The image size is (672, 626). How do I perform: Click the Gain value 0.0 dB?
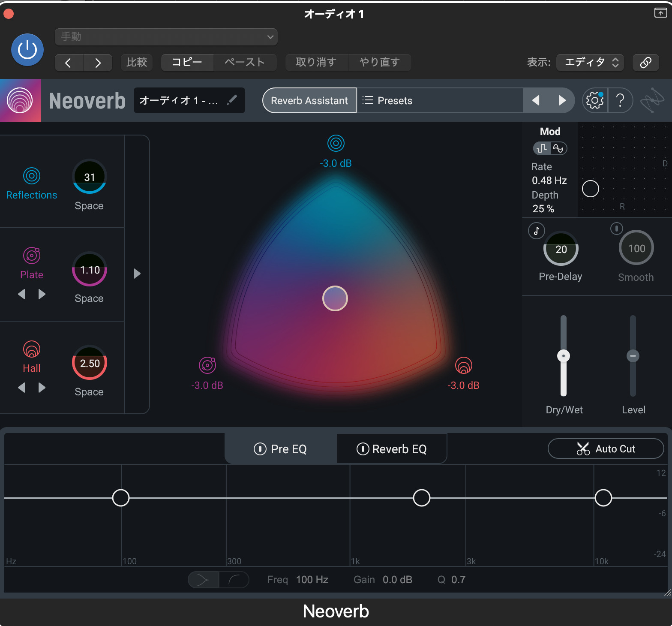click(397, 580)
